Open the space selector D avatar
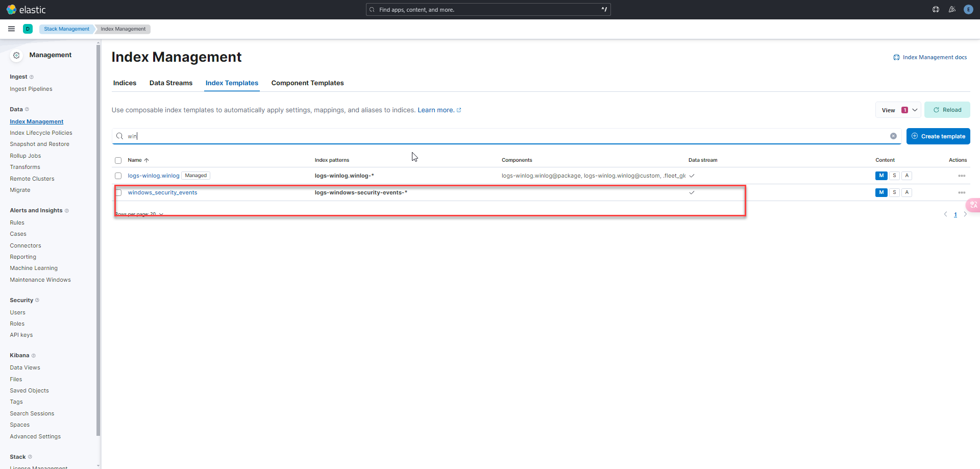Image resolution: width=980 pixels, height=469 pixels. point(28,29)
